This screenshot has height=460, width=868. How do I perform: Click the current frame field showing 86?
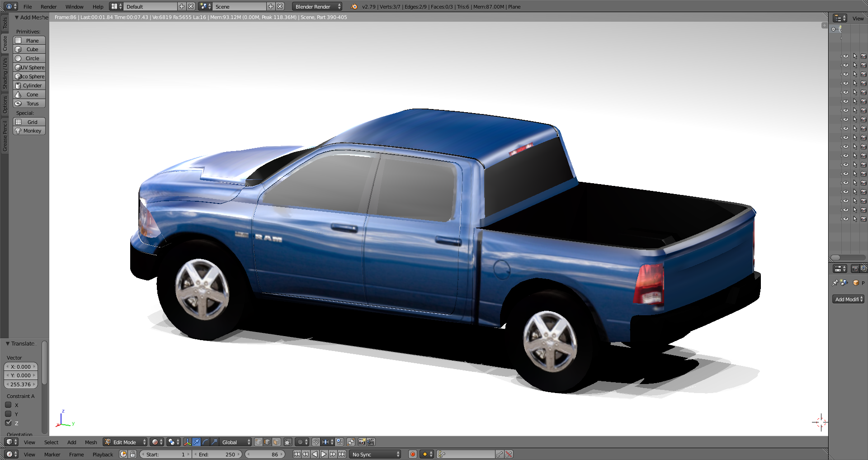265,455
